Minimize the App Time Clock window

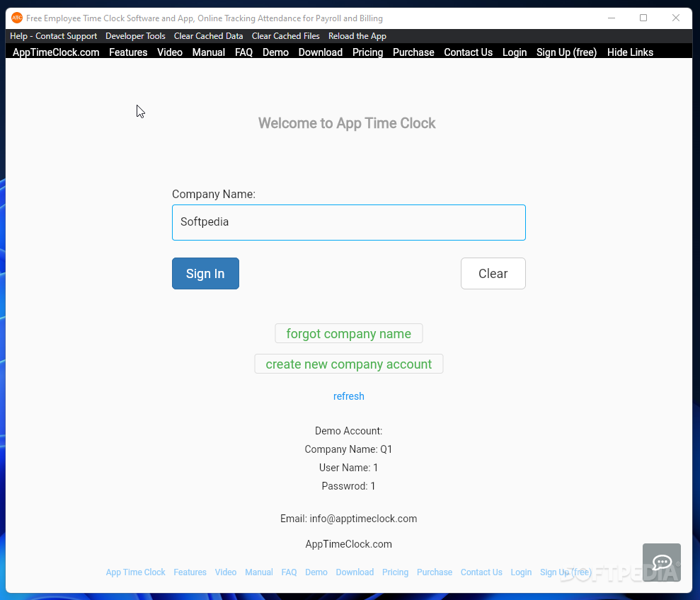coord(612,18)
